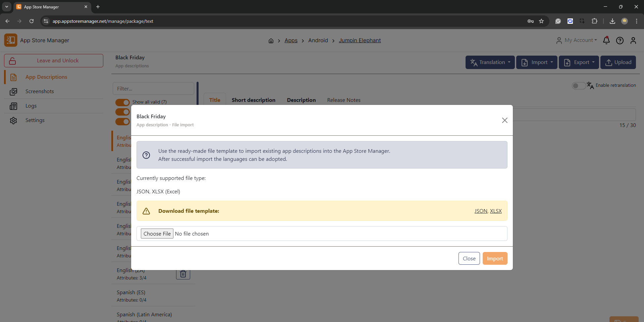
Task: Enable retranslation toggle
Action: click(x=579, y=85)
